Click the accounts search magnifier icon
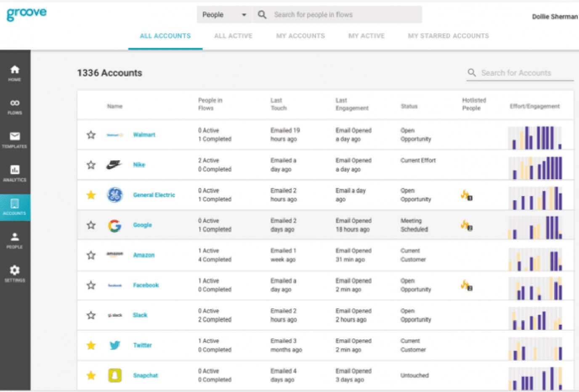The height and width of the screenshot is (392, 579). tap(472, 73)
